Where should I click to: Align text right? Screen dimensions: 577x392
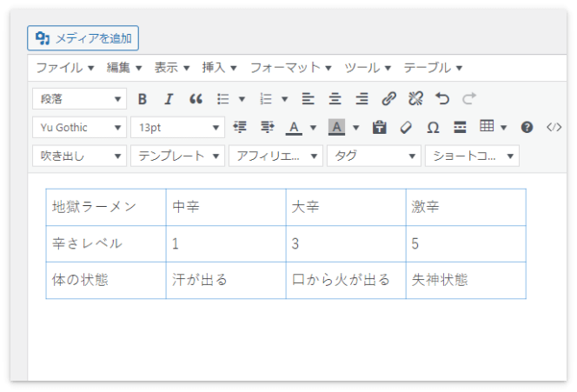pos(361,98)
